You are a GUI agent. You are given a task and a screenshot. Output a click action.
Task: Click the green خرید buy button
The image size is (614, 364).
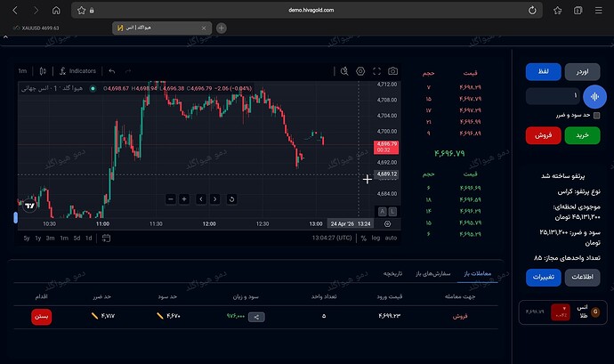(x=582, y=135)
